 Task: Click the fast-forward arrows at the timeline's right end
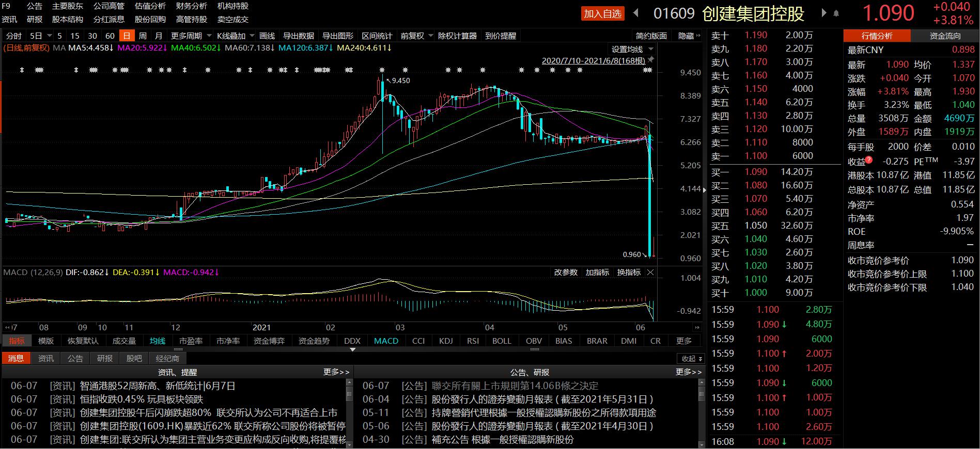point(698,327)
